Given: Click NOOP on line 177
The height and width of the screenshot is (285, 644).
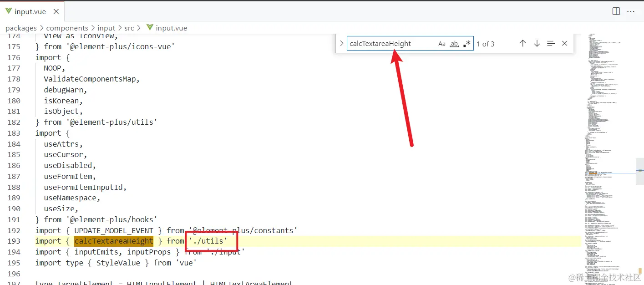Looking at the screenshot, I should (52, 68).
